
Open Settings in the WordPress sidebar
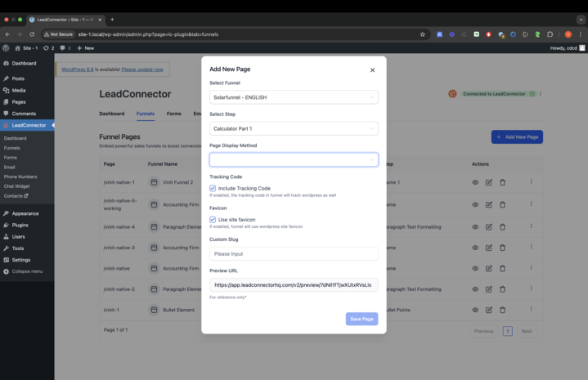click(x=20, y=260)
